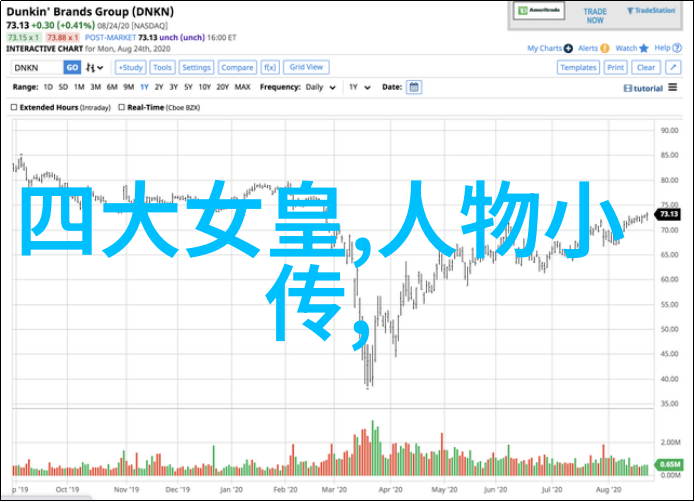
Task: Enable the Extended Hours checkbox
Action: pos(14,107)
